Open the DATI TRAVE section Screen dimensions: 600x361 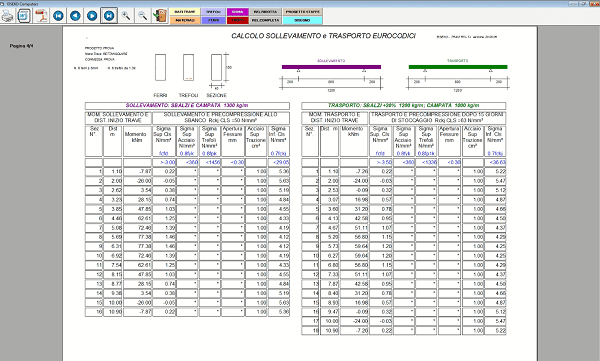(185, 12)
